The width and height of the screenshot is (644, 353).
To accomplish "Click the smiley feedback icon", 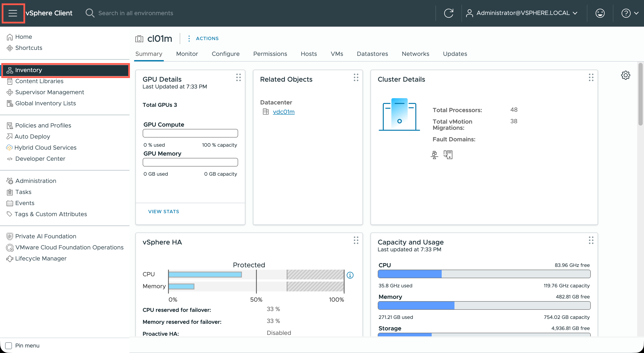I will (600, 13).
